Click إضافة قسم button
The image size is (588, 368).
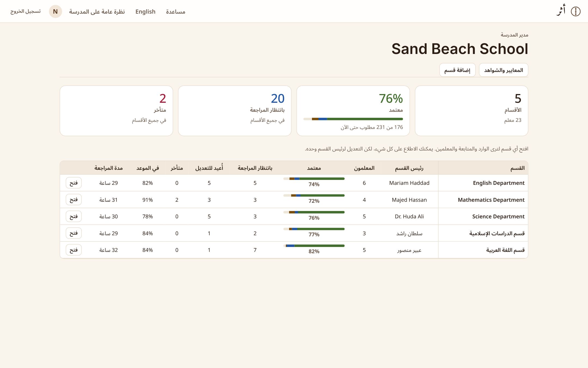[x=457, y=70]
